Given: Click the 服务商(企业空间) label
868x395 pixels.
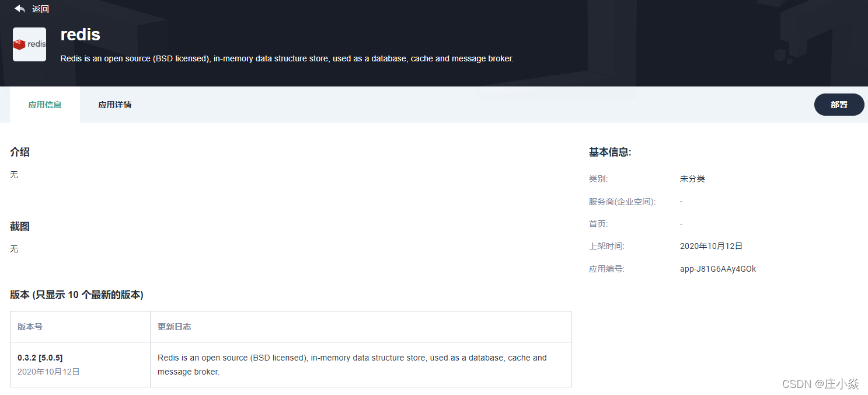Looking at the screenshot, I should (622, 202).
